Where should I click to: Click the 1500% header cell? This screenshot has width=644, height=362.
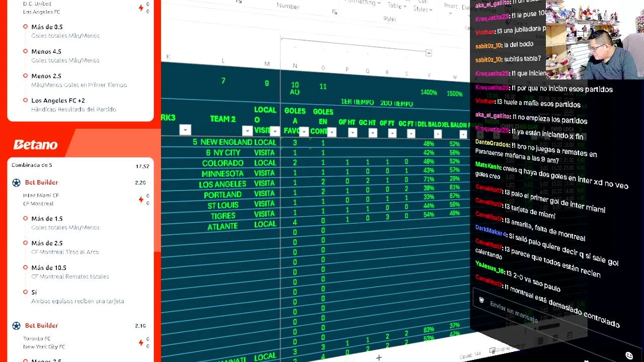click(x=454, y=94)
